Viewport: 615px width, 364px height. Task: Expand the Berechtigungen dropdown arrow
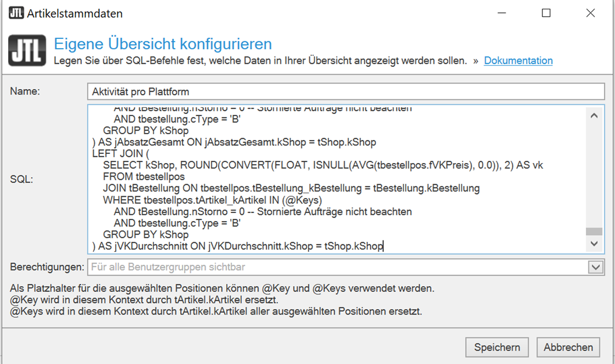595,267
